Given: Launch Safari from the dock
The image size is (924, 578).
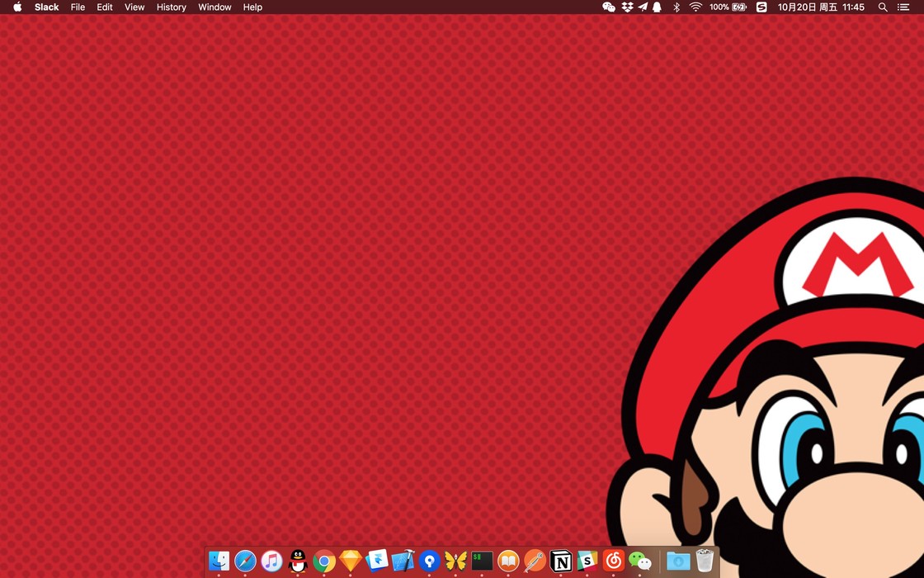Looking at the screenshot, I should click(245, 561).
